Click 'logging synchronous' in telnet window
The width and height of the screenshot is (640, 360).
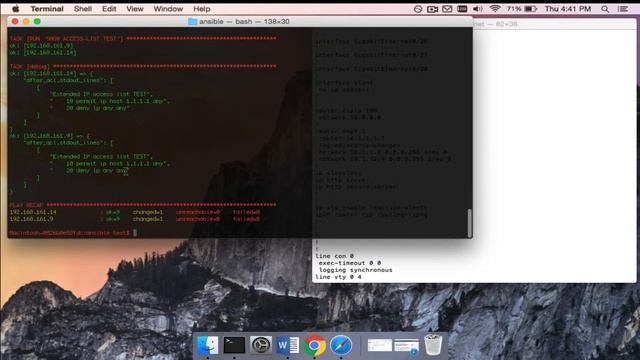[x=356, y=270]
